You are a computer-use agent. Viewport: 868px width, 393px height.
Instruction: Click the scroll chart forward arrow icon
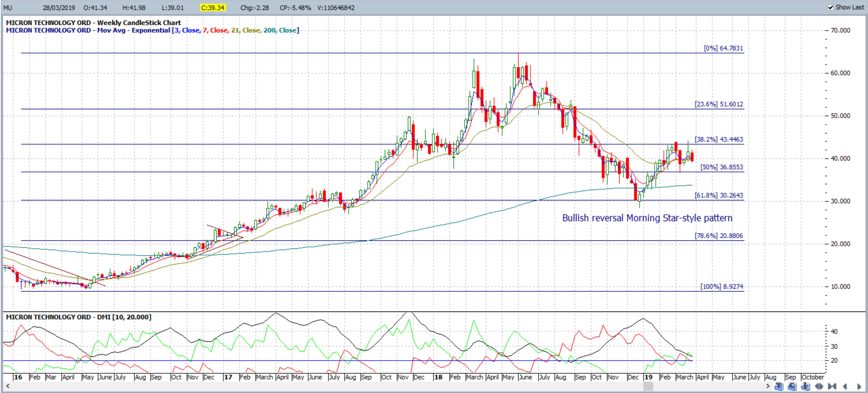click(x=859, y=386)
